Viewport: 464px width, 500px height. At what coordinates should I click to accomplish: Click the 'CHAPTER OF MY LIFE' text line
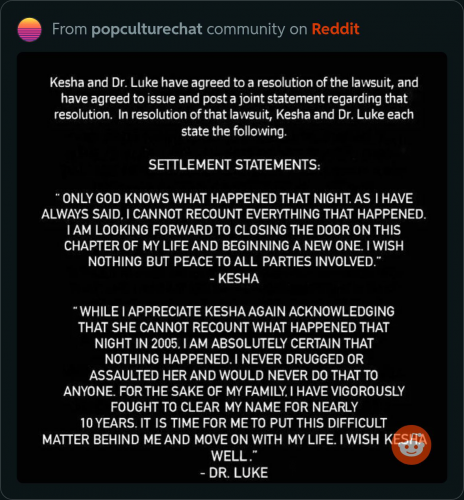234,246
